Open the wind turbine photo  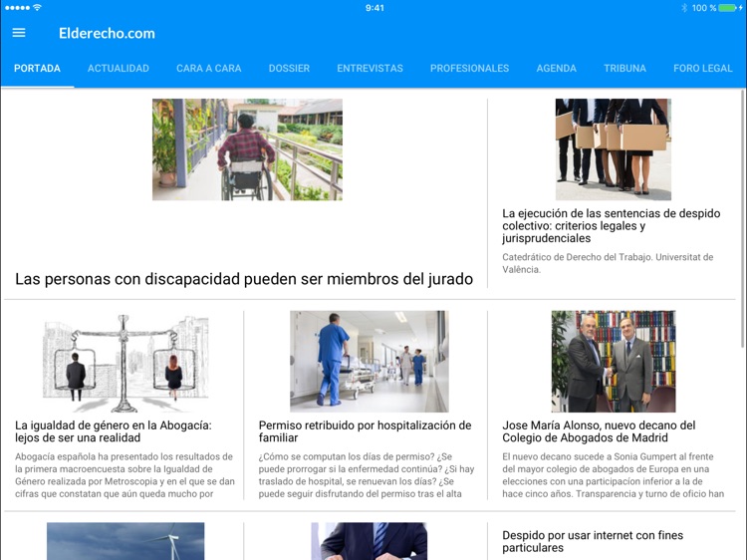tap(125, 541)
